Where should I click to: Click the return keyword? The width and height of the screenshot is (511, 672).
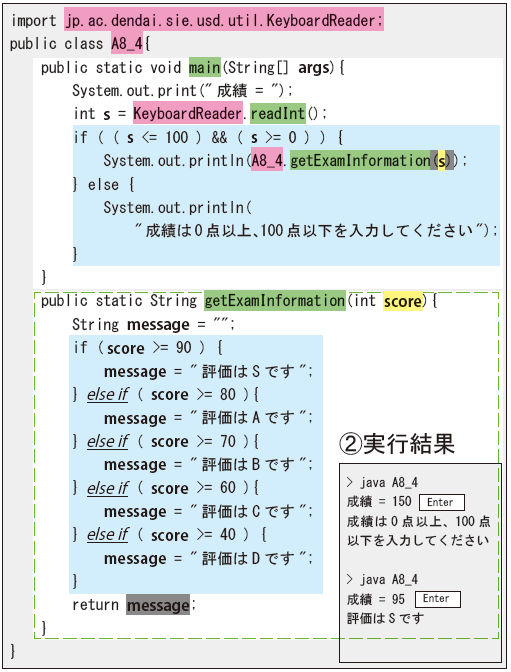tap(95, 605)
